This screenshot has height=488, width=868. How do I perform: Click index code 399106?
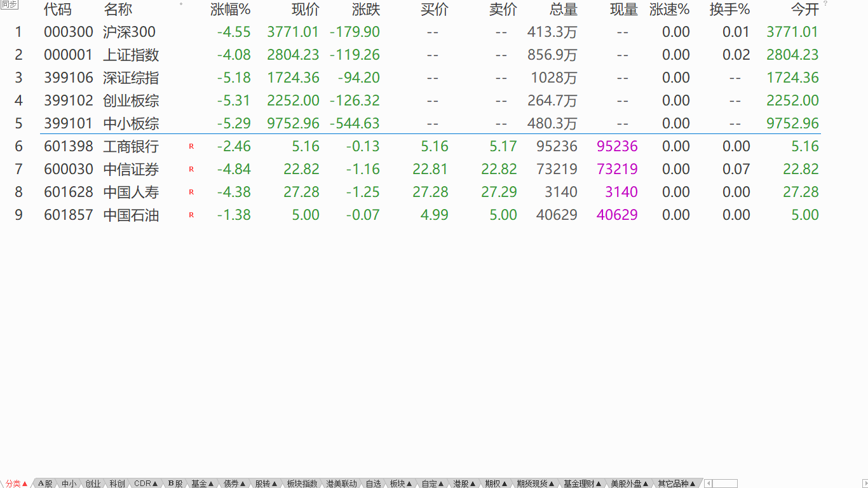click(69, 78)
